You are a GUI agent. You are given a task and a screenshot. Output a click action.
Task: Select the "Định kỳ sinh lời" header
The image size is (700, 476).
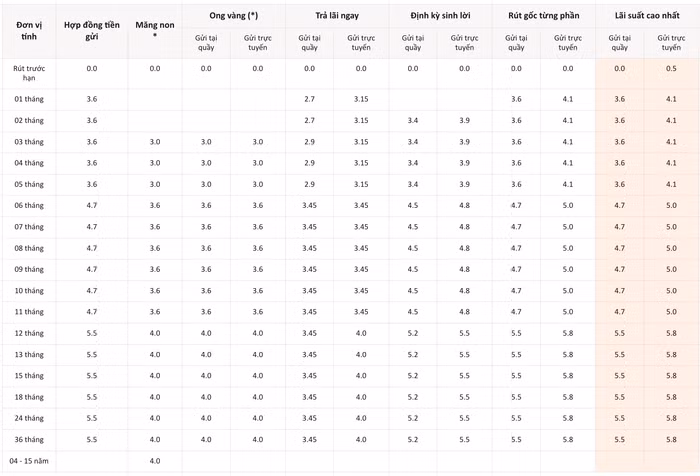click(x=440, y=15)
